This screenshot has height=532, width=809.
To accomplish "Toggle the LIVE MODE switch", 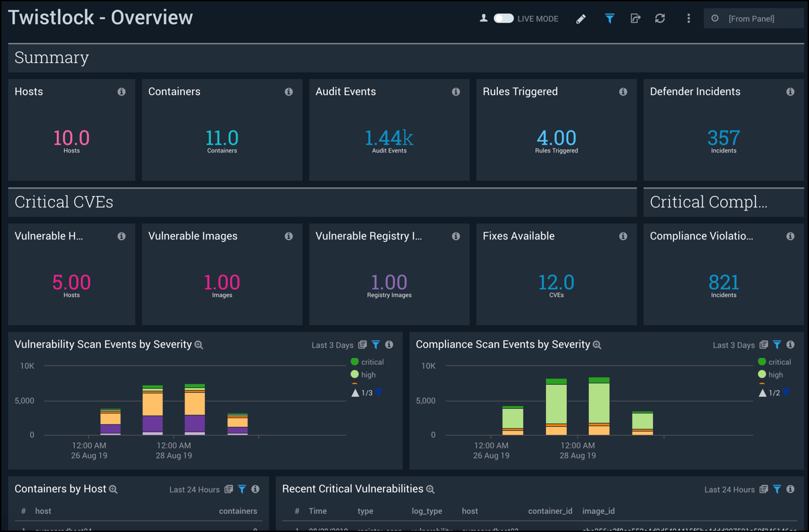I will coord(503,18).
